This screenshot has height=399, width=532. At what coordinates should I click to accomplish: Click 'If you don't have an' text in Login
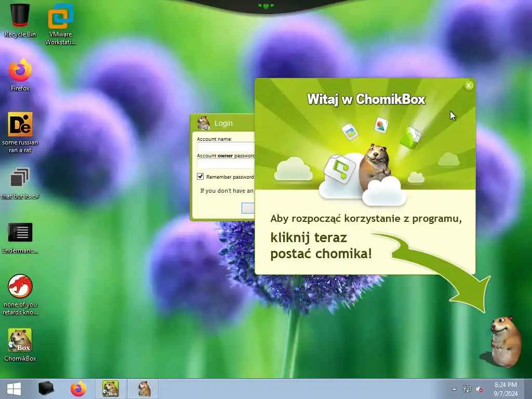227,191
